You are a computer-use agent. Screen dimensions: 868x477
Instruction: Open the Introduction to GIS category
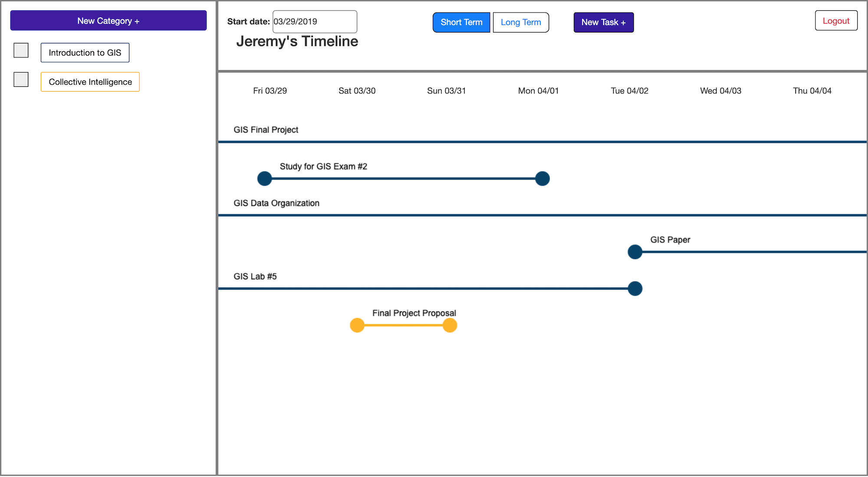pyautogui.click(x=85, y=53)
